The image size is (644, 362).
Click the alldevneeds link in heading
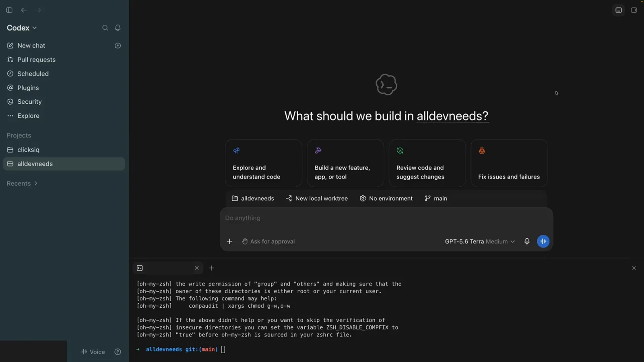click(452, 116)
